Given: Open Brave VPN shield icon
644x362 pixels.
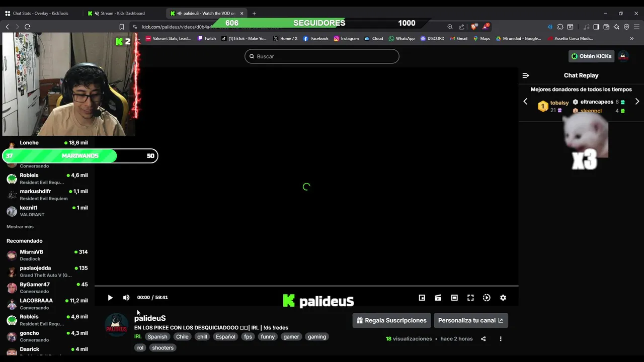Looking at the screenshot, I should pyautogui.click(x=626, y=27).
